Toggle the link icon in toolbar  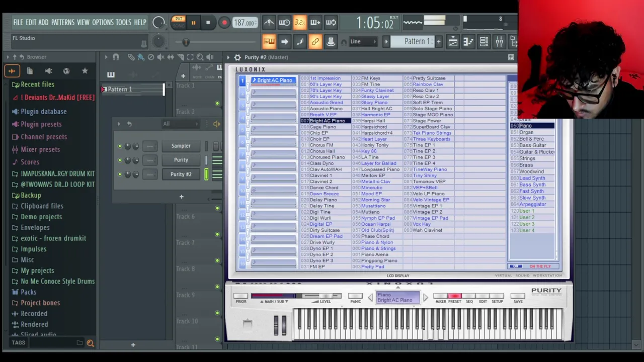coord(315,42)
